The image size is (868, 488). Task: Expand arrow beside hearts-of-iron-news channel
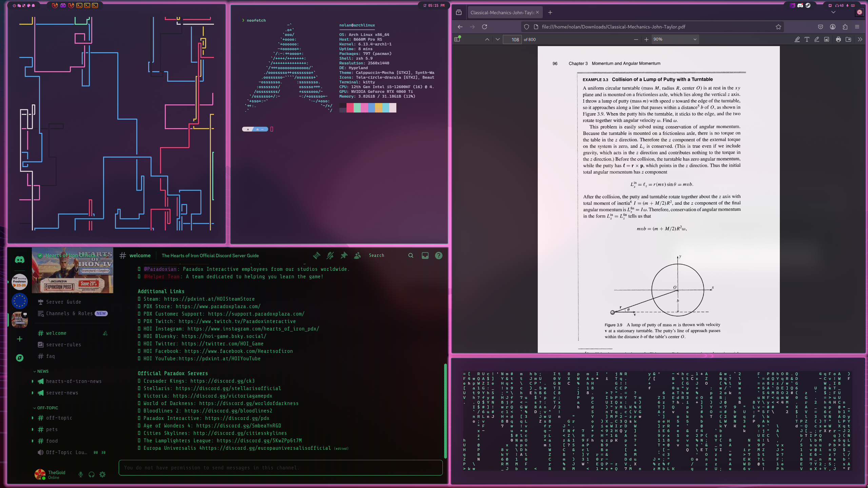(33, 381)
